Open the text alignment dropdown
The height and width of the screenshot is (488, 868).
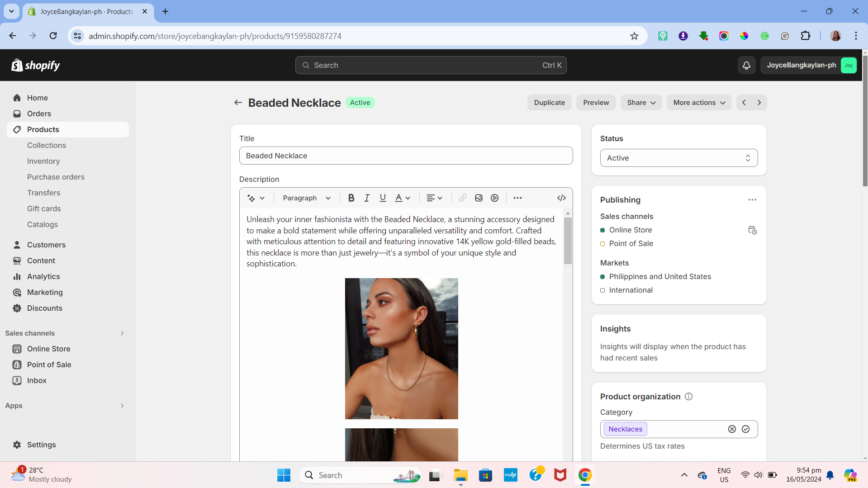(x=434, y=198)
